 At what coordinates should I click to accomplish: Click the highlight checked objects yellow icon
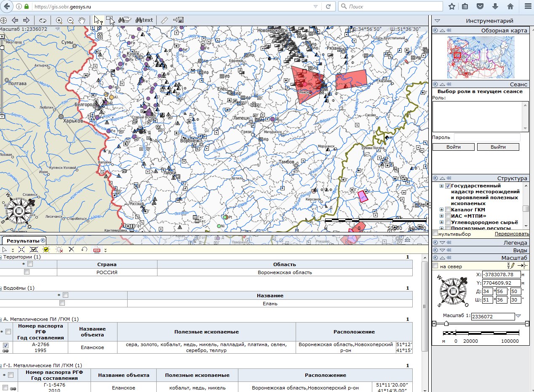[46, 250]
